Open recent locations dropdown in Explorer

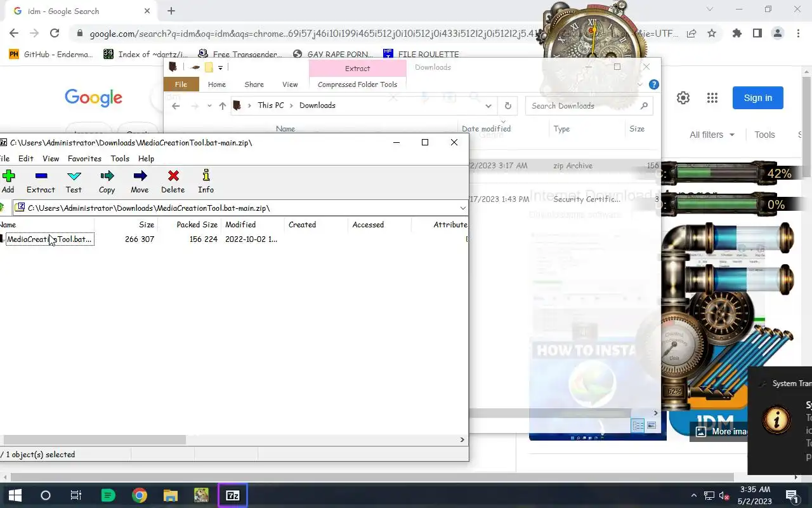click(x=209, y=106)
